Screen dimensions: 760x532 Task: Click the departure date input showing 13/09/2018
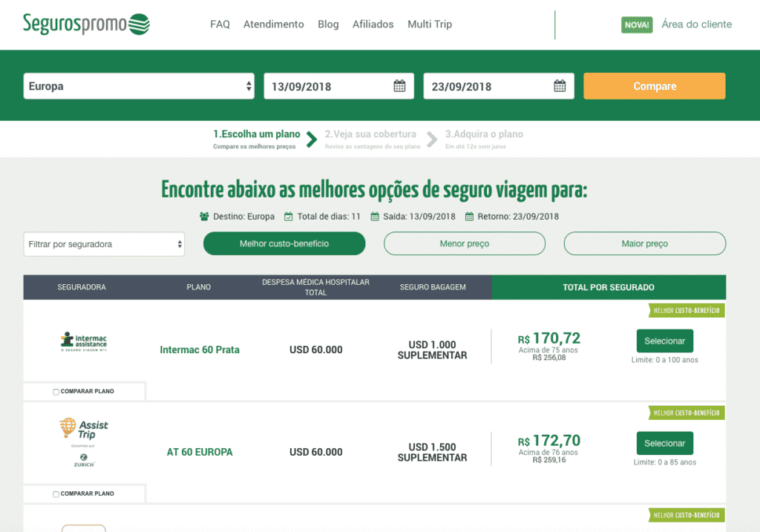point(327,85)
